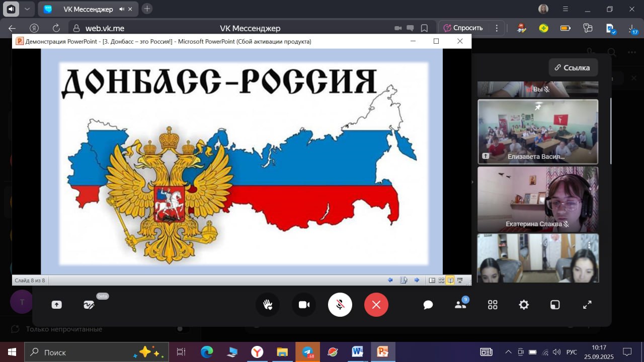The width and height of the screenshot is (644, 362).
Task: Open call settings gear
Action: click(524, 305)
